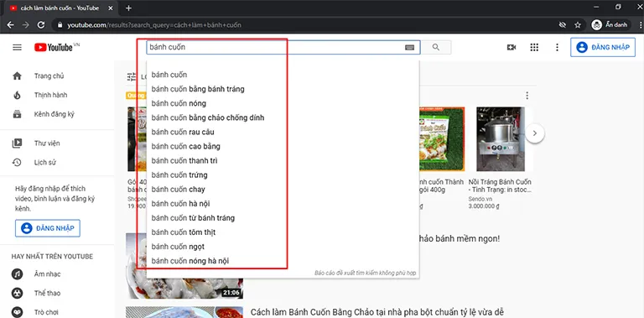The width and height of the screenshot is (644, 318).
Task: Open the YouTube settings three-dot menu
Action: tap(557, 47)
